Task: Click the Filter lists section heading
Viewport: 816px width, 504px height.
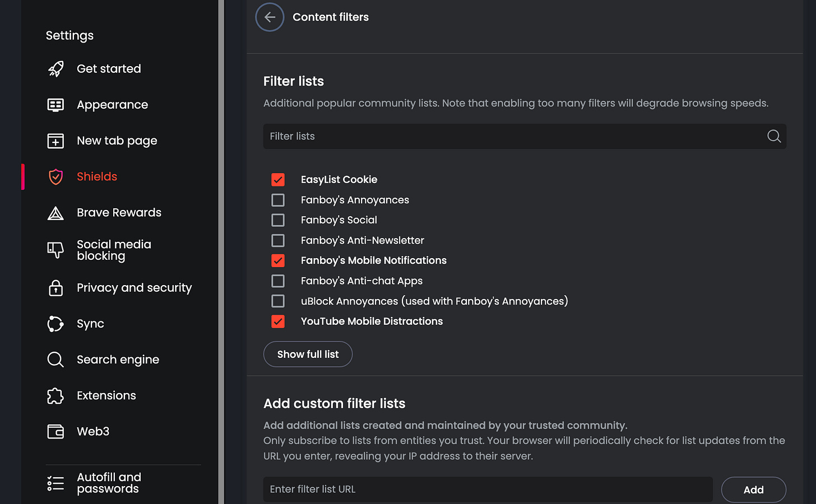Action: (294, 81)
